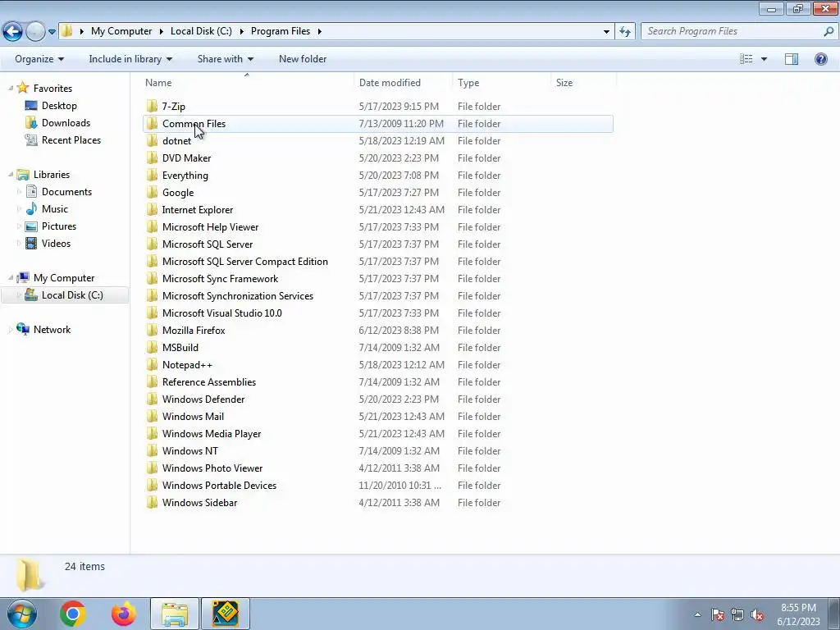The width and height of the screenshot is (840, 630).
Task: Select Local Disk (C:) in navigation pane
Action: coord(64,295)
